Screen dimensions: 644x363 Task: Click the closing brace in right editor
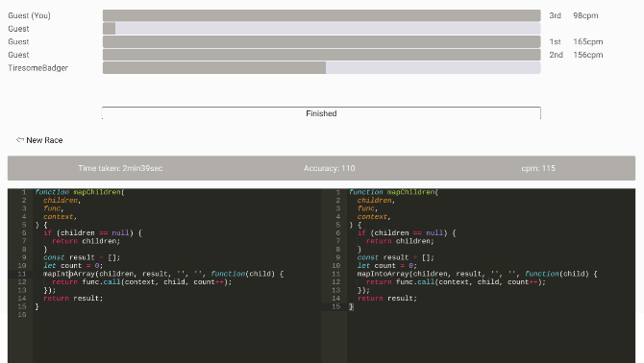click(351, 306)
